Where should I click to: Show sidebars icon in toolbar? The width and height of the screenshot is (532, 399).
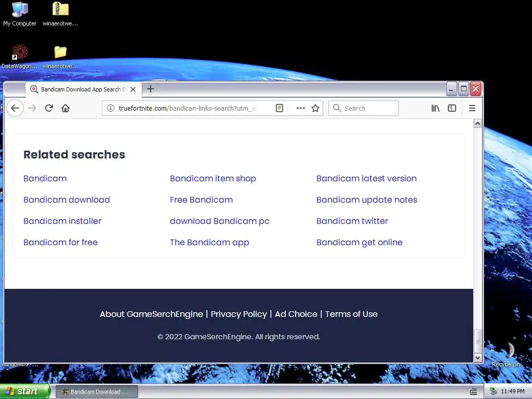[x=452, y=108]
